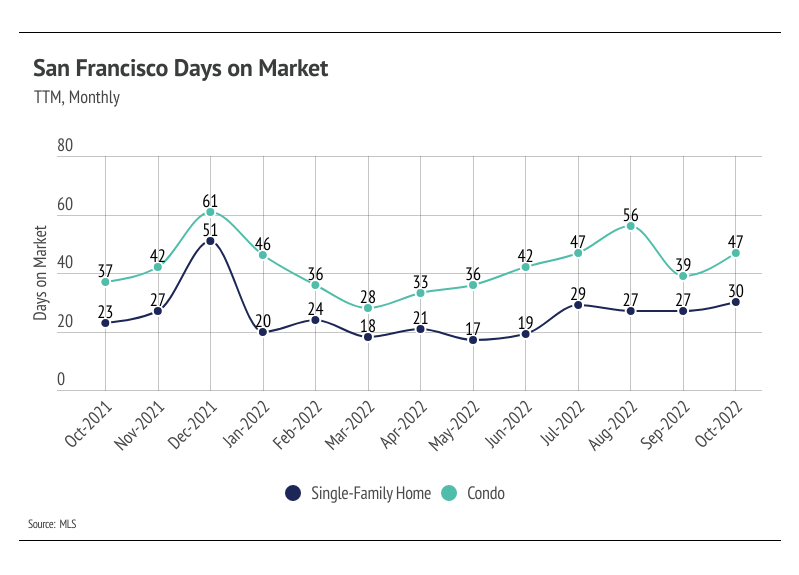Viewport: 799px width, 575px height.
Task: Click the Condo Oct-2021 point labeled 37
Action: pos(105,282)
